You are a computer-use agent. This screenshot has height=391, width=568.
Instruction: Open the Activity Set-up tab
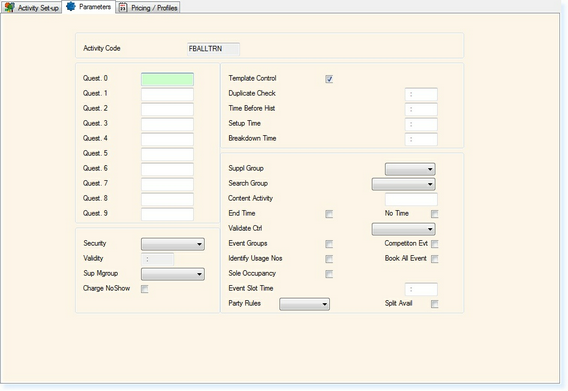coord(32,7)
